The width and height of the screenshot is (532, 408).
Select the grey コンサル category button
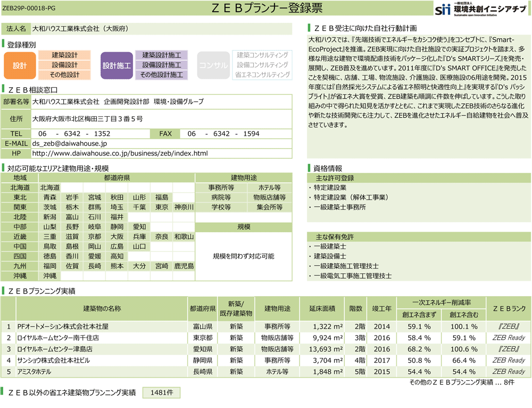pos(213,65)
